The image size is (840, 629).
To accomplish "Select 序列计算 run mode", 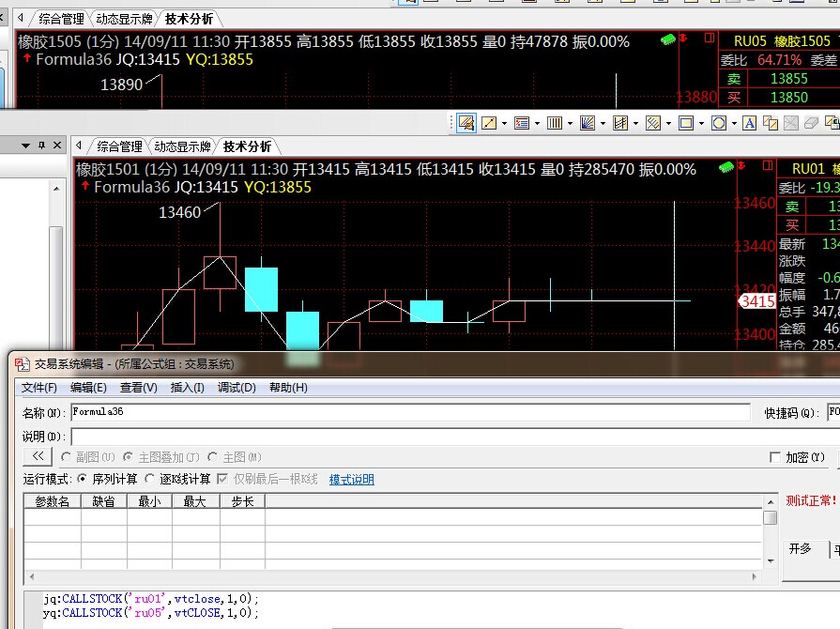I will (x=82, y=479).
